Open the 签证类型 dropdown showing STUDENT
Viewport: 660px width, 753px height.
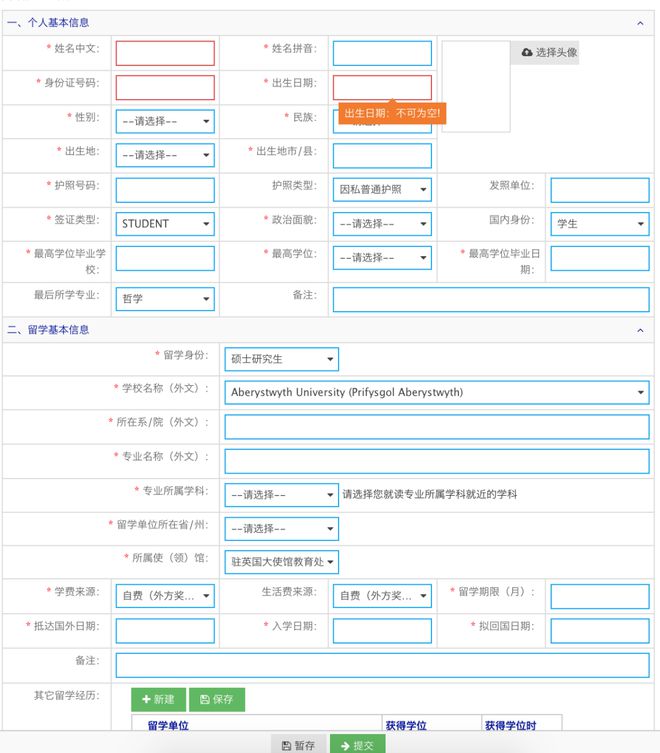pos(165,224)
